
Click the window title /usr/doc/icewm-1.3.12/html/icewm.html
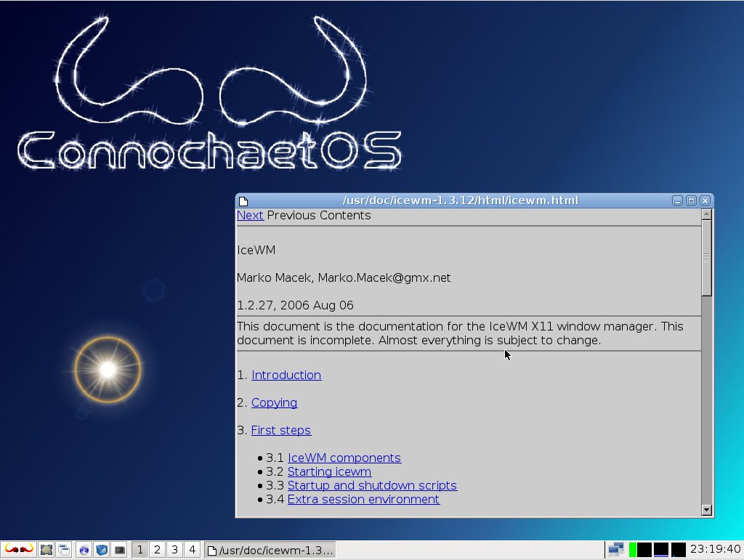click(x=460, y=200)
